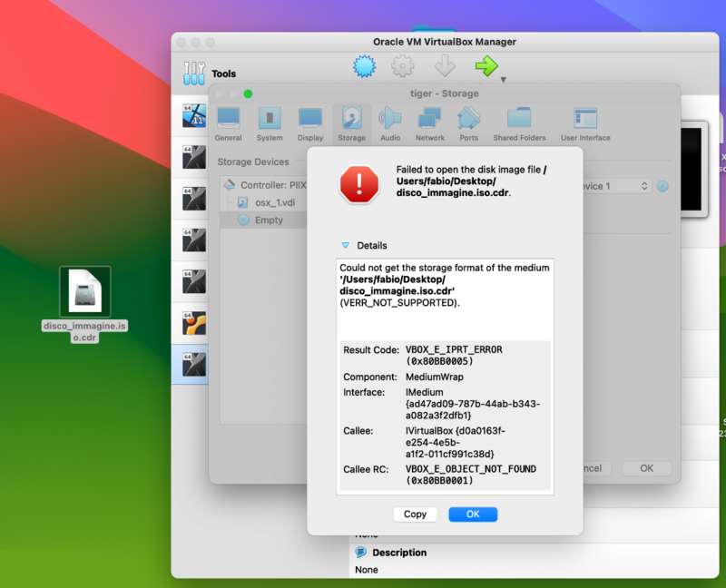Screen dimensions: 726x588
Task: Select the orange-logo VM in the machine list
Action: point(194,323)
